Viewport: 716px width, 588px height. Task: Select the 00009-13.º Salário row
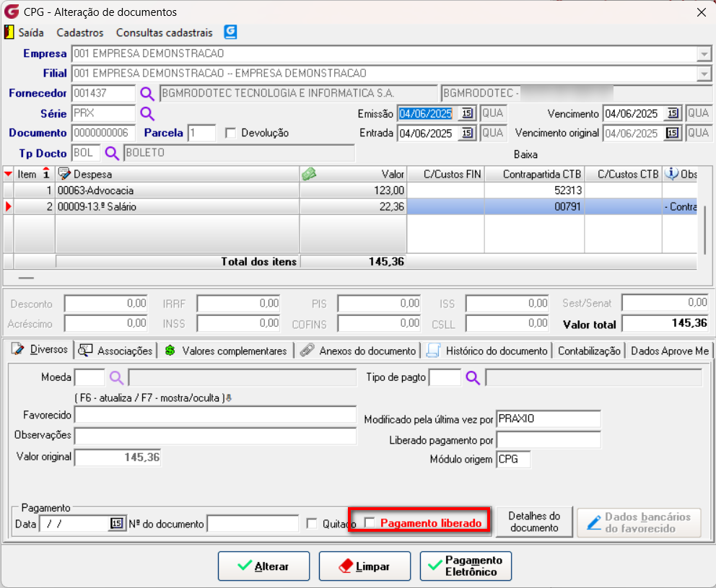(350, 207)
